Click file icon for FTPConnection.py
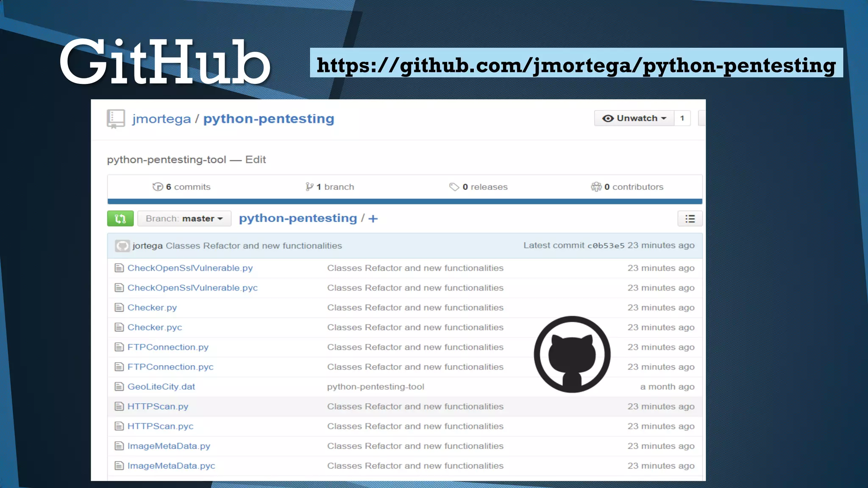 tap(119, 347)
